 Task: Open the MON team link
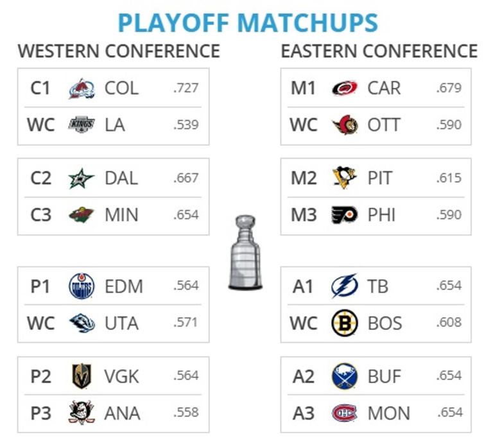(x=388, y=413)
